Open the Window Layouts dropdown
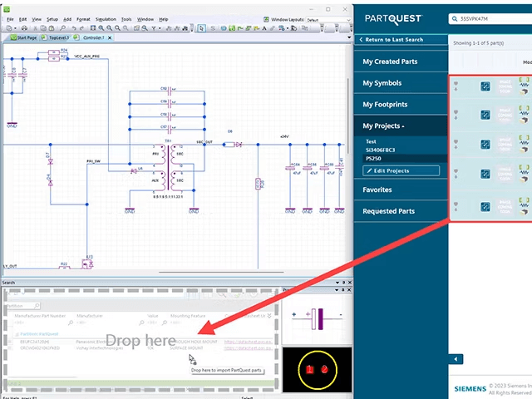Image resolution: width=532 pixels, height=399 pixels. pyautogui.click(x=328, y=18)
